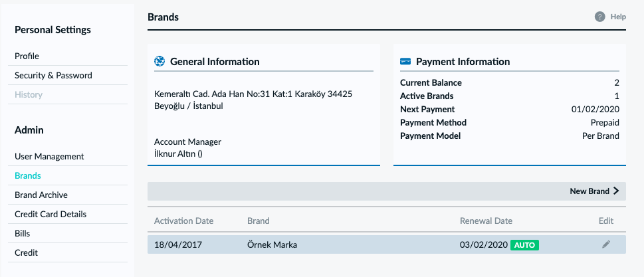The height and width of the screenshot is (277, 644).
Task: Select Brands in the sidebar
Action: [28, 175]
